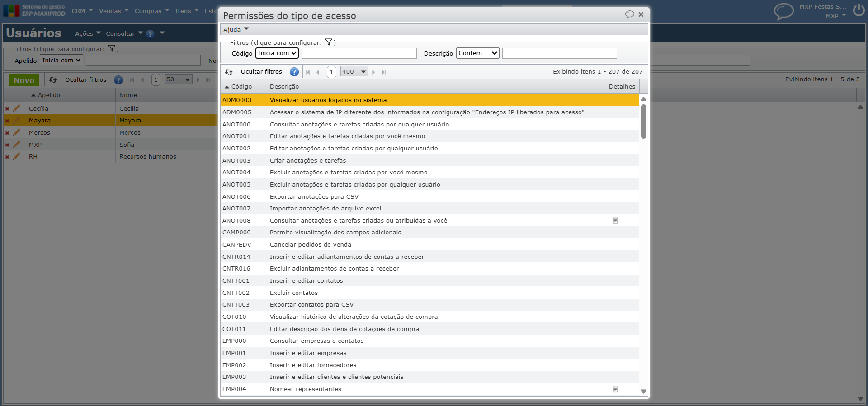Open the Código filter operator dropdown
The width and height of the screenshot is (868, 406).
(277, 53)
